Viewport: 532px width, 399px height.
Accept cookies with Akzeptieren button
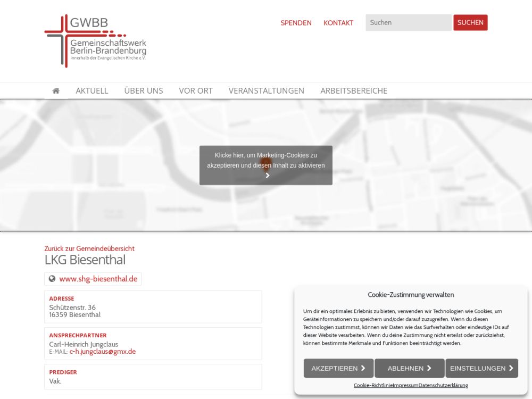pyautogui.click(x=338, y=368)
